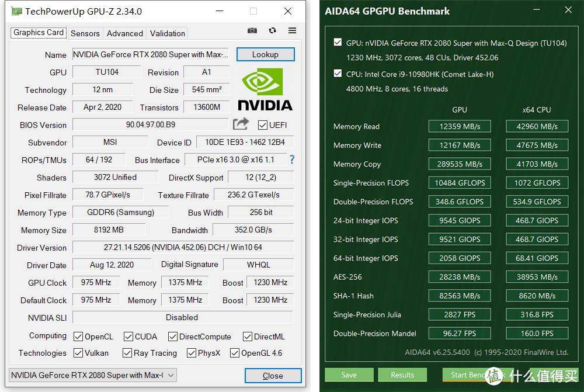Click the CPU Memory Write result 47675 MB/s

point(537,145)
